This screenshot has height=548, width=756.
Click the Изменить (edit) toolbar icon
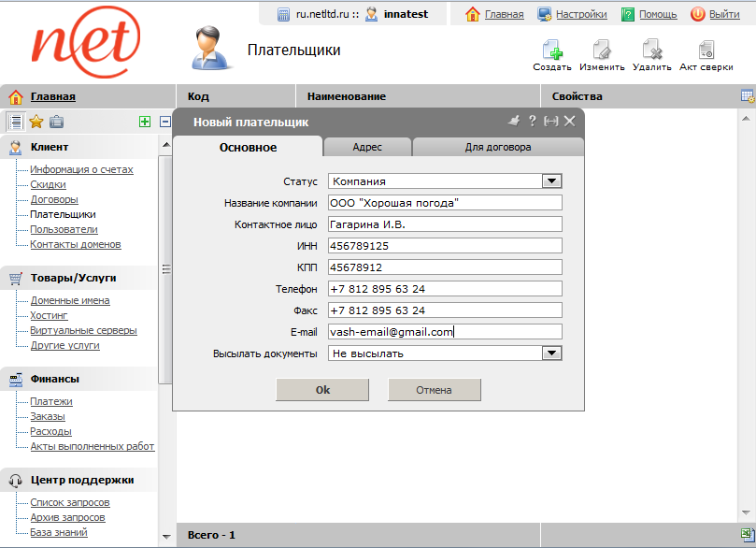pos(602,50)
